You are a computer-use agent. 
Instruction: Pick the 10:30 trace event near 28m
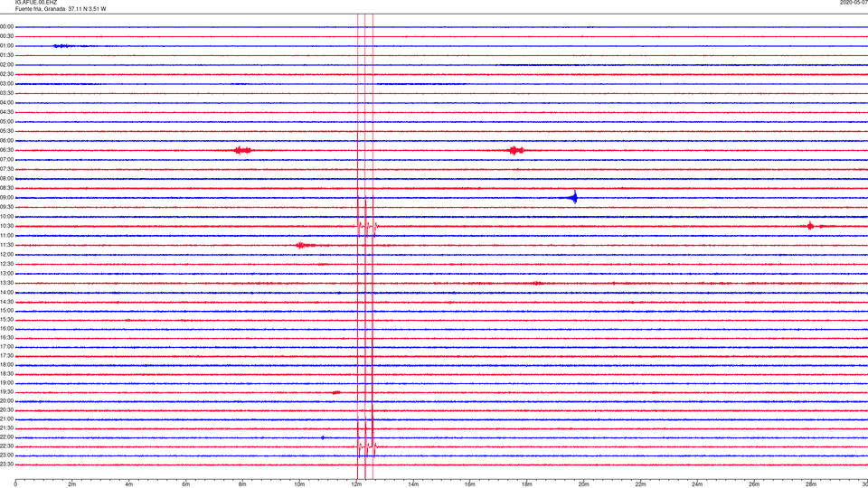click(x=810, y=226)
